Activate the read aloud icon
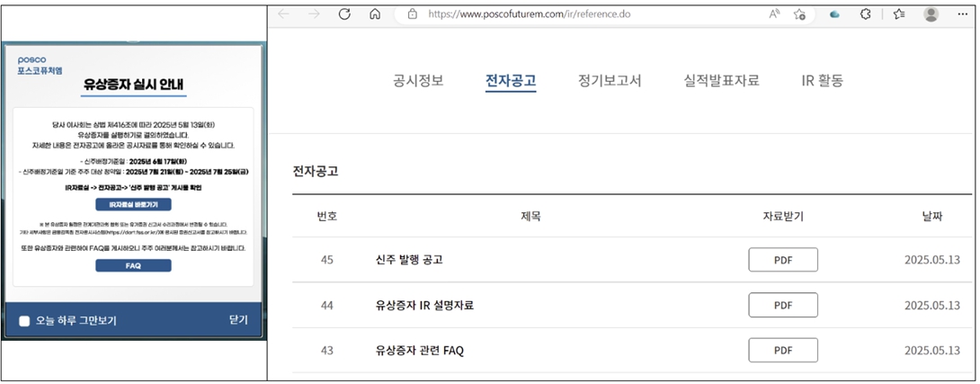980x384 pixels. 774,14
